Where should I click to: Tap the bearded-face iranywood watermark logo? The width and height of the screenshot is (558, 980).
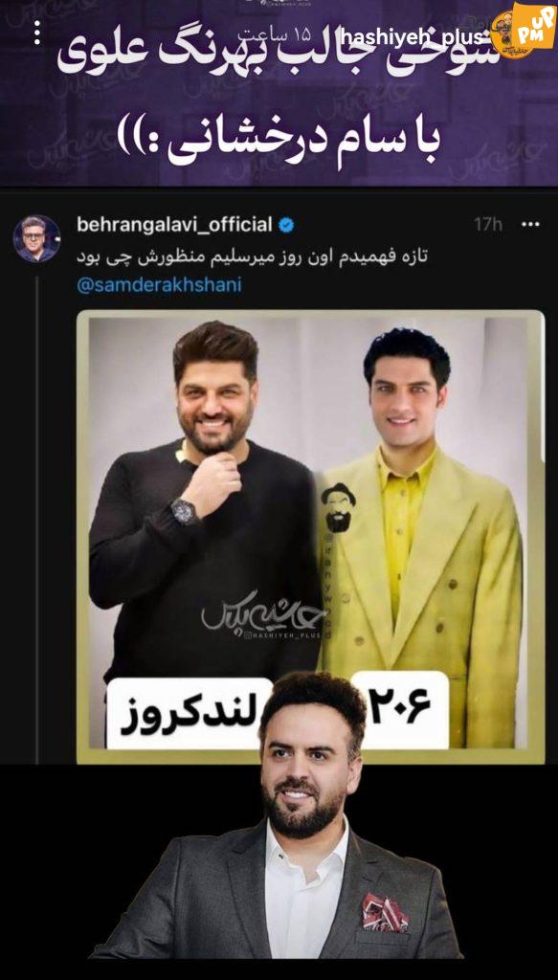[x=338, y=507]
